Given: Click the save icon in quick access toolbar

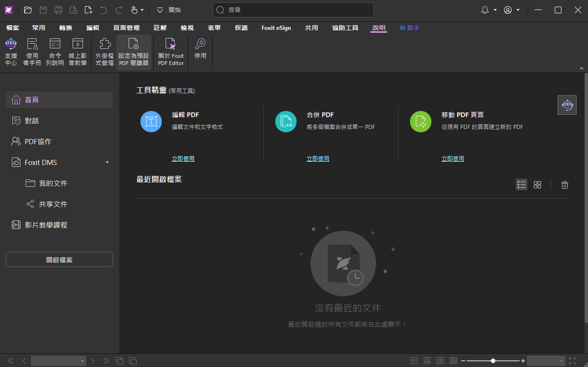Looking at the screenshot, I should tap(43, 10).
